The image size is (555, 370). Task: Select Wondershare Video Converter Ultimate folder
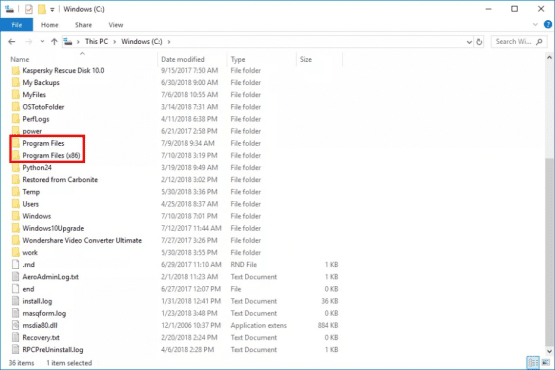click(x=82, y=240)
